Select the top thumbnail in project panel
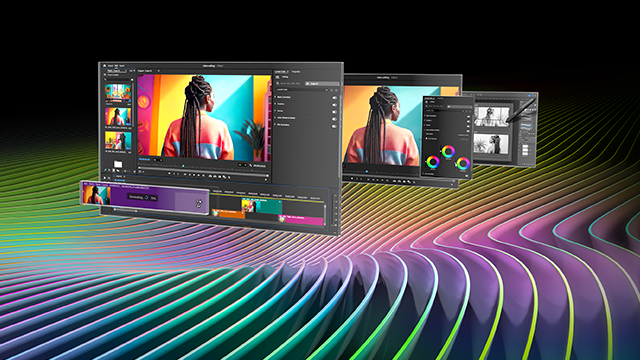640x360 pixels. pos(118,93)
